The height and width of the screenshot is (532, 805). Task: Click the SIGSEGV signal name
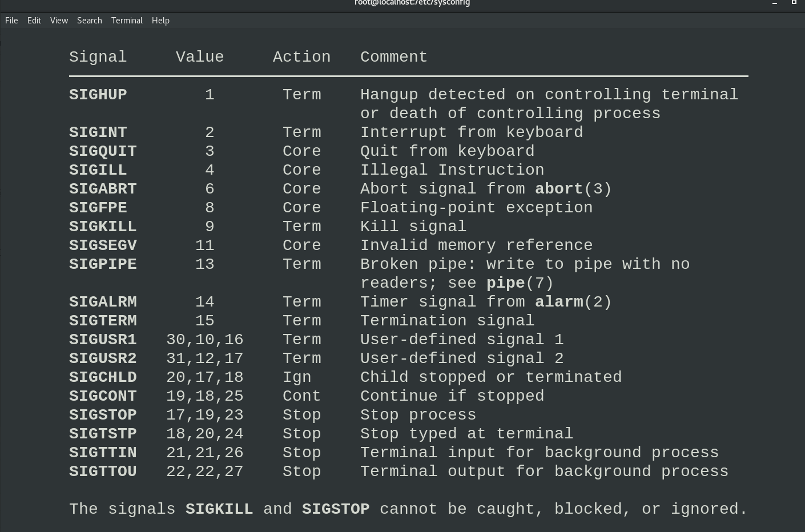(x=103, y=245)
